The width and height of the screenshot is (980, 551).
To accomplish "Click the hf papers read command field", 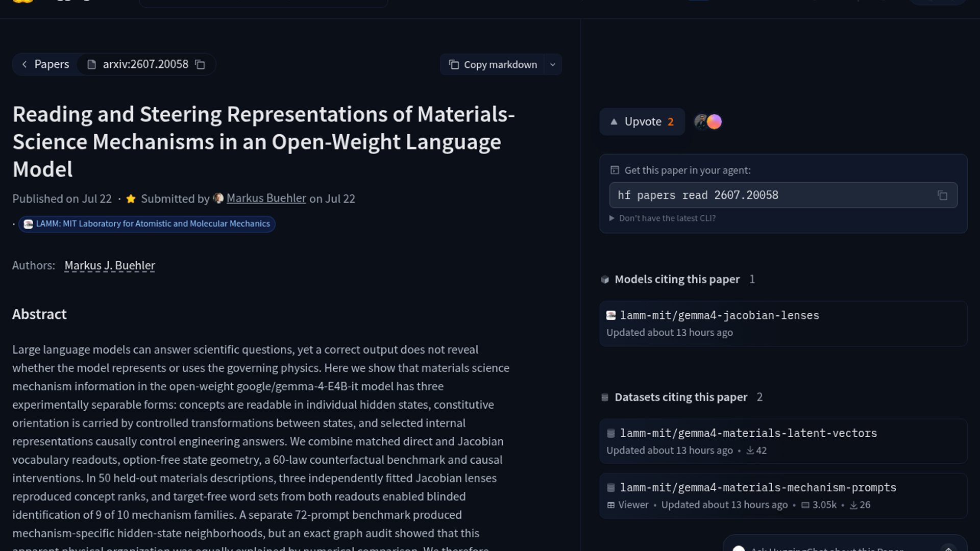I will pos(783,195).
